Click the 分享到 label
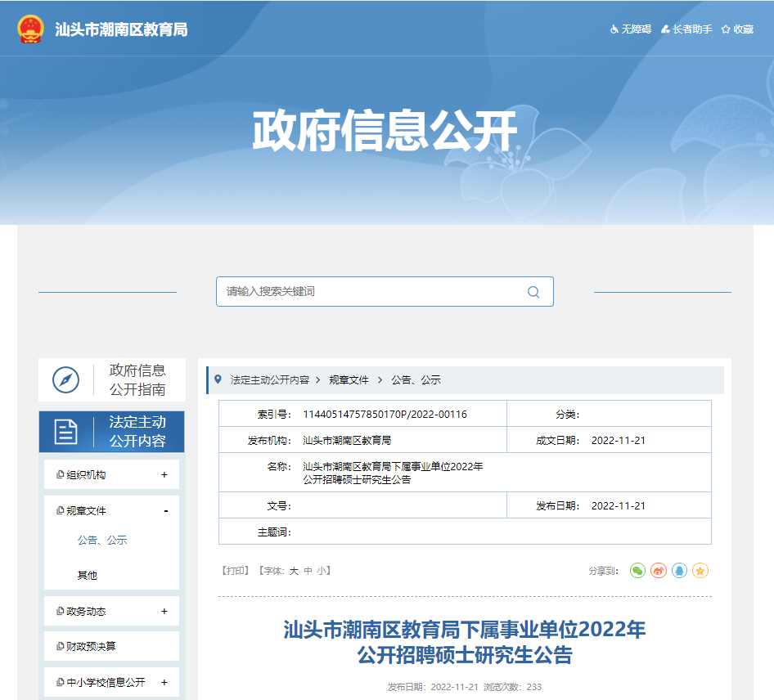This screenshot has height=700, width=774. [603, 571]
